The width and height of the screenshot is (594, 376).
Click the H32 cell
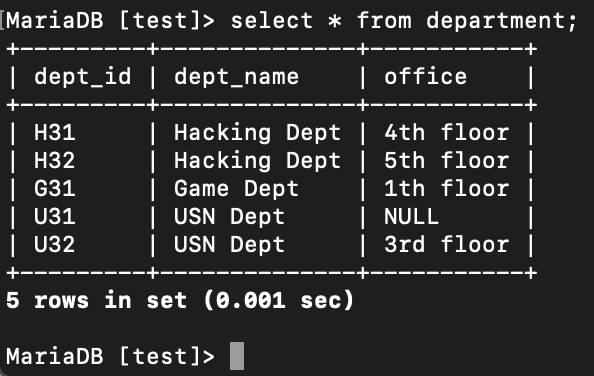(x=55, y=161)
